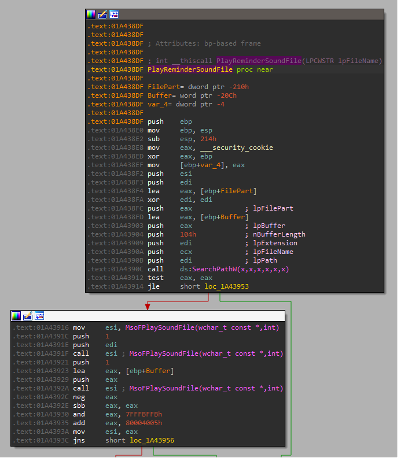The width and height of the screenshot is (398, 458).
Task: Click the 'mov ebp, esp' instruction
Action: 180,130
